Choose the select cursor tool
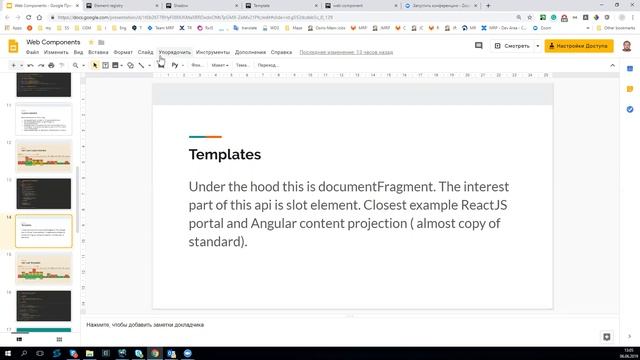Screen dimensions: 640x360 click(95, 65)
